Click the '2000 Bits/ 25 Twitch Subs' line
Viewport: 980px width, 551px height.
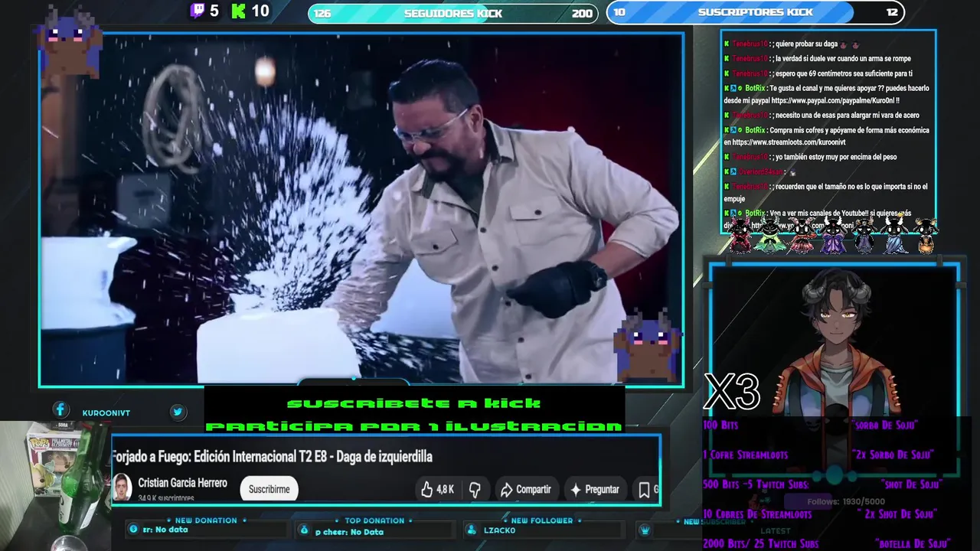(x=760, y=544)
